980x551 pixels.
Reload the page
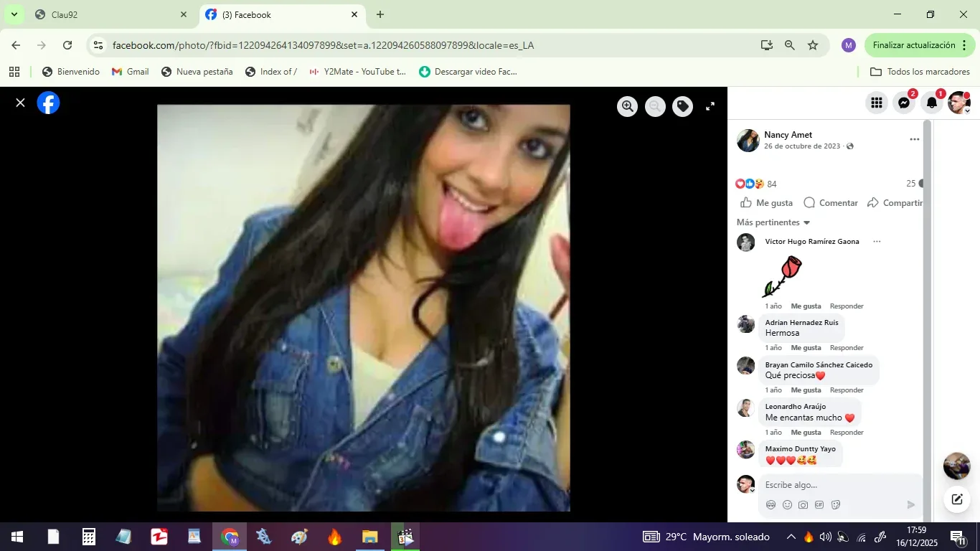[x=67, y=45]
